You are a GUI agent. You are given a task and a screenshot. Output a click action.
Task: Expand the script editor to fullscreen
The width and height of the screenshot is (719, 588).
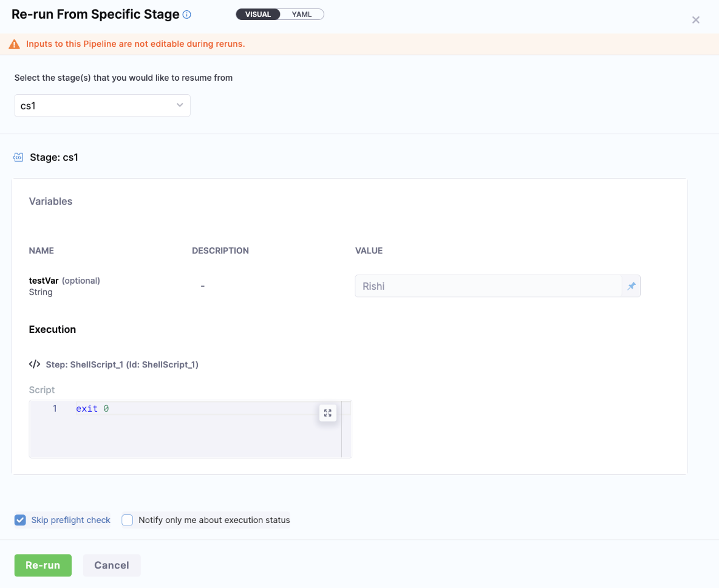click(x=328, y=413)
